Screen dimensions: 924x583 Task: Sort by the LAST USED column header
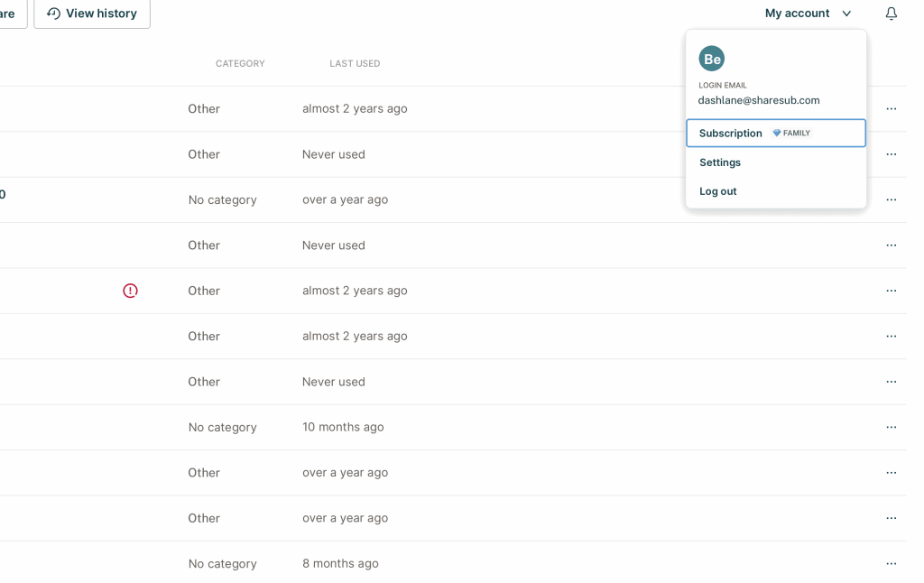pyautogui.click(x=355, y=64)
